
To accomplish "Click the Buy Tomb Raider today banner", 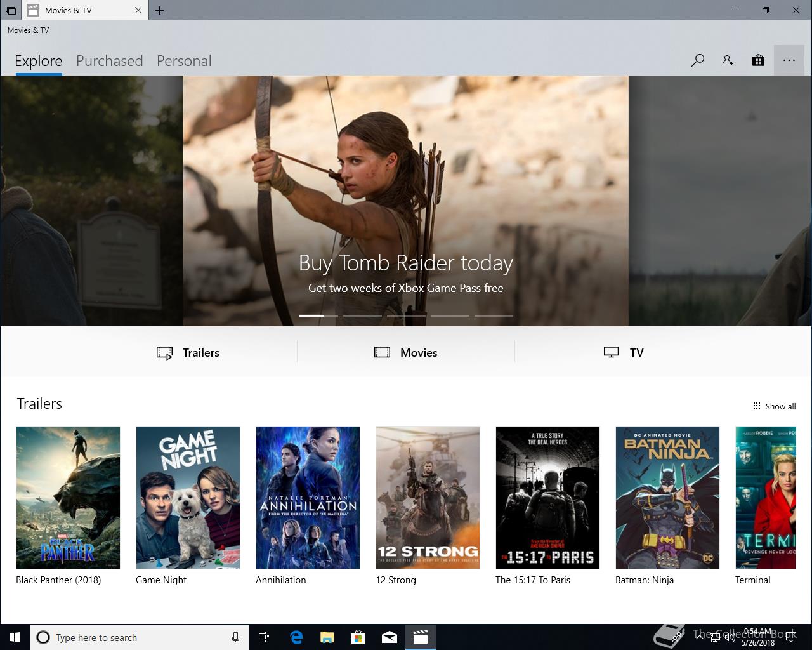I will (x=406, y=201).
